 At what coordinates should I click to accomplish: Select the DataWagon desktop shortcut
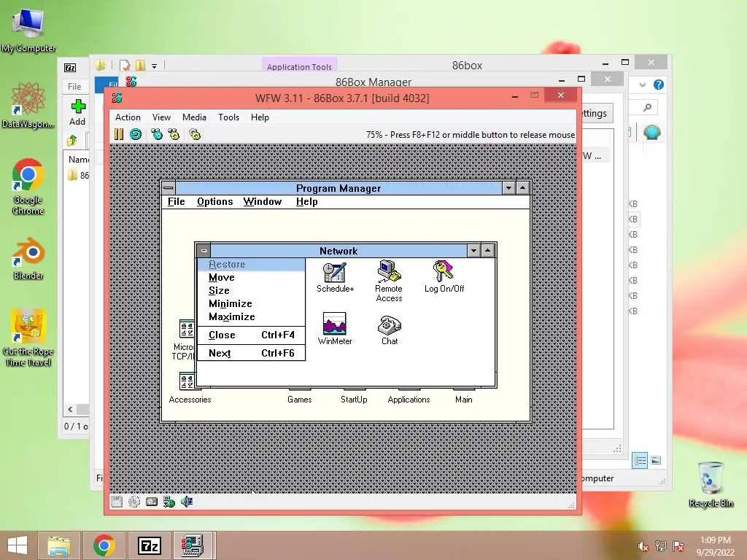point(28,105)
